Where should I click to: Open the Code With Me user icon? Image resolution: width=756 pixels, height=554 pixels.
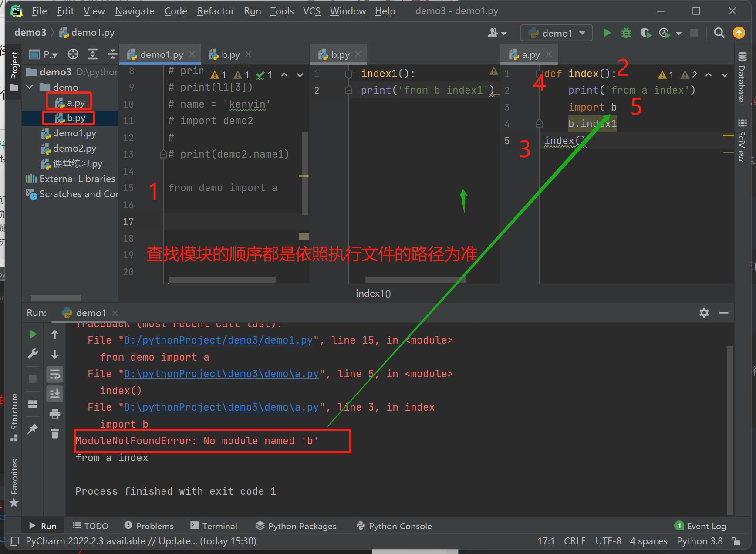496,33
